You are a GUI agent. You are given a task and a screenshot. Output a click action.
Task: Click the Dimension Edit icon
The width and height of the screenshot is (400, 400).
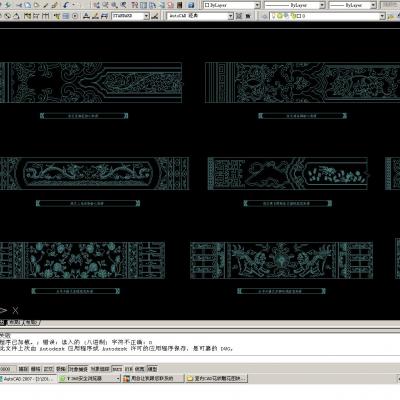[x=86, y=16]
